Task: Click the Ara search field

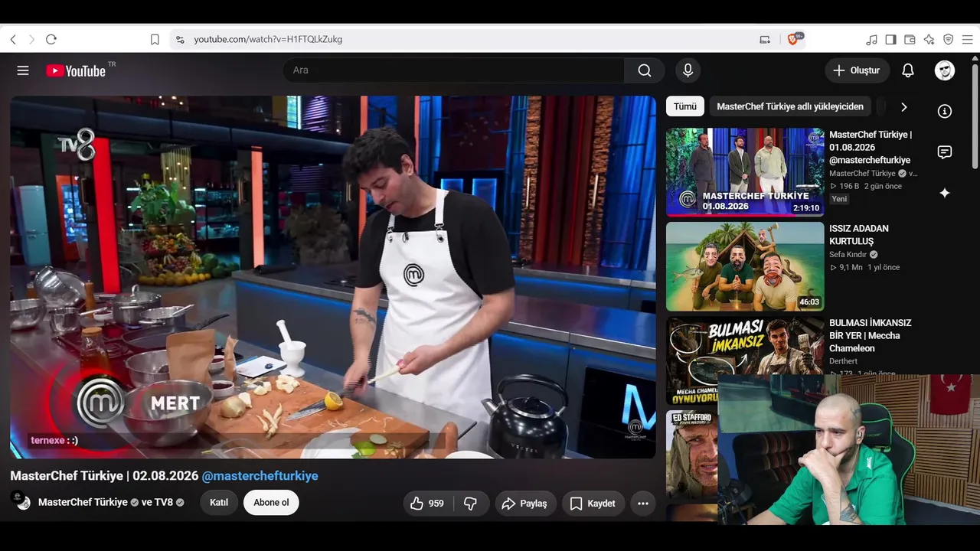Action: coord(453,70)
